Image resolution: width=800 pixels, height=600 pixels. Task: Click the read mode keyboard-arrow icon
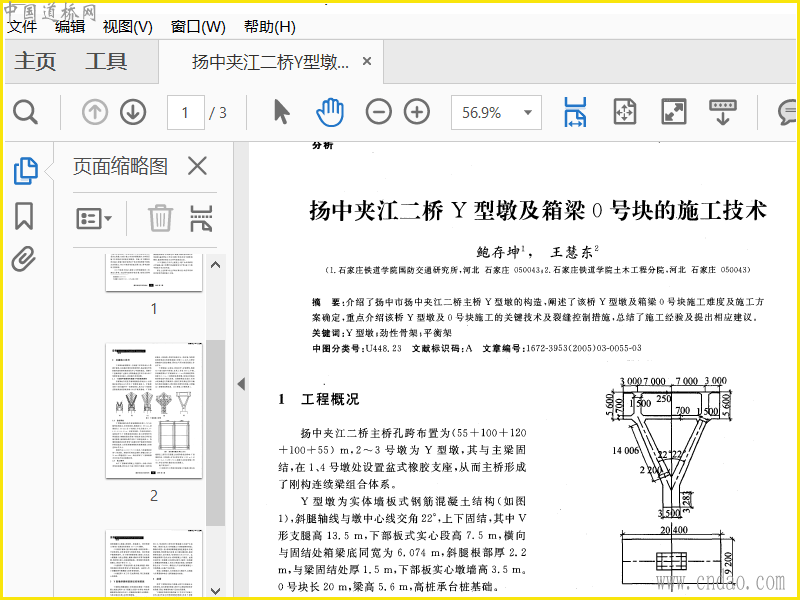click(x=722, y=112)
